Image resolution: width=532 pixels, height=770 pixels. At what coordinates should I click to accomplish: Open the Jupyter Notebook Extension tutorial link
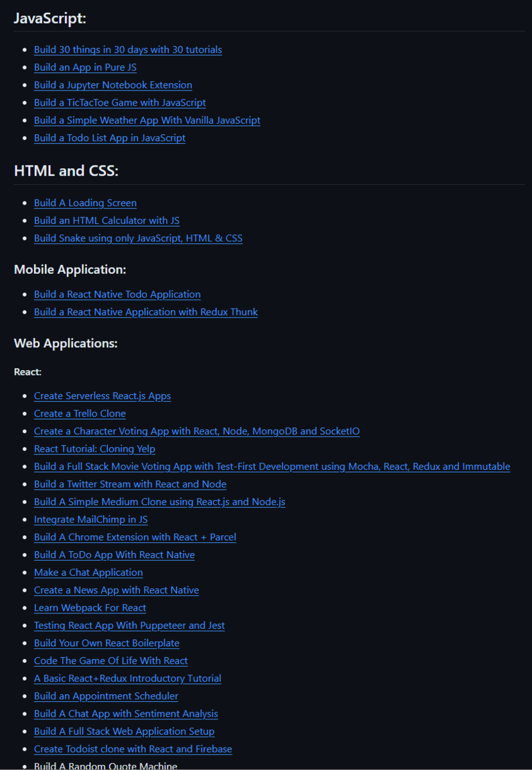(x=113, y=85)
